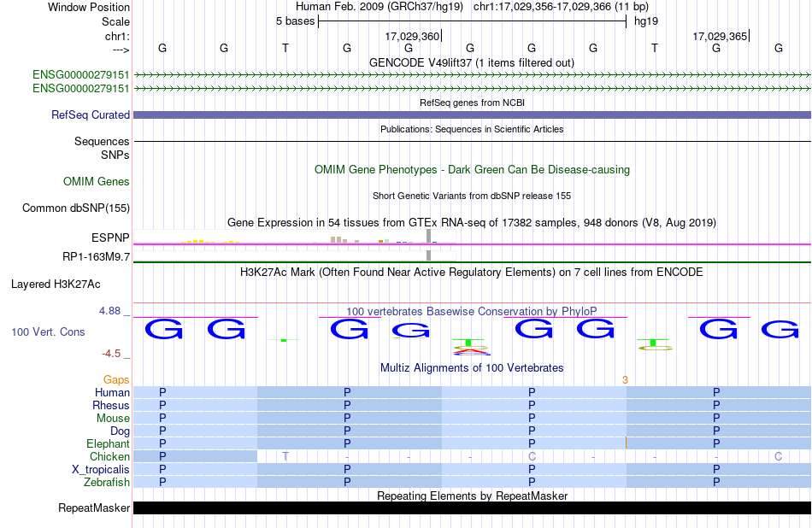Click the T base in the Chicken row
Viewport: 812px width, 528px height.
(x=285, y=456)
